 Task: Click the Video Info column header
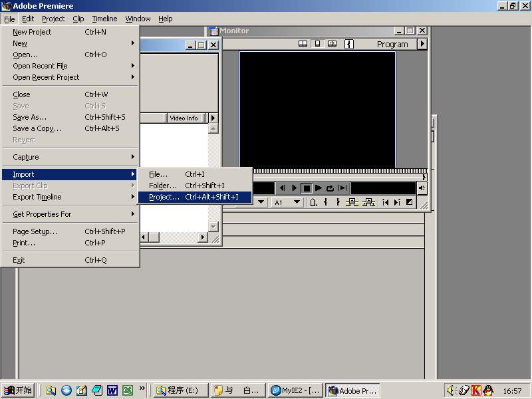pyautogui.click(x=186, y=118)
